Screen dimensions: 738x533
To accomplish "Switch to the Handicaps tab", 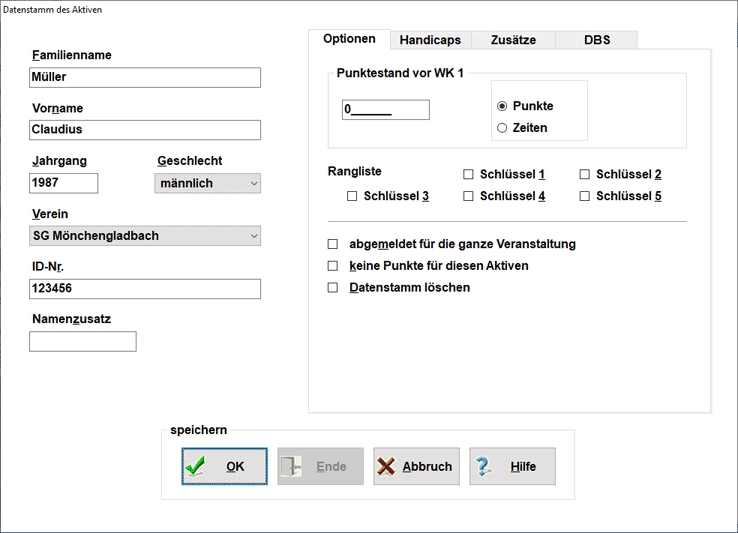I will tap(430, 40).
